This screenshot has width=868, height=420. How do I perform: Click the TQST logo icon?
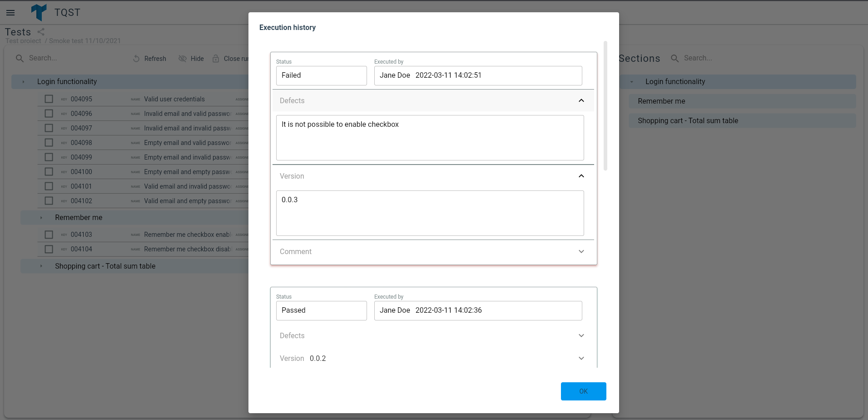pyautogui.click(x=39, y=12)
